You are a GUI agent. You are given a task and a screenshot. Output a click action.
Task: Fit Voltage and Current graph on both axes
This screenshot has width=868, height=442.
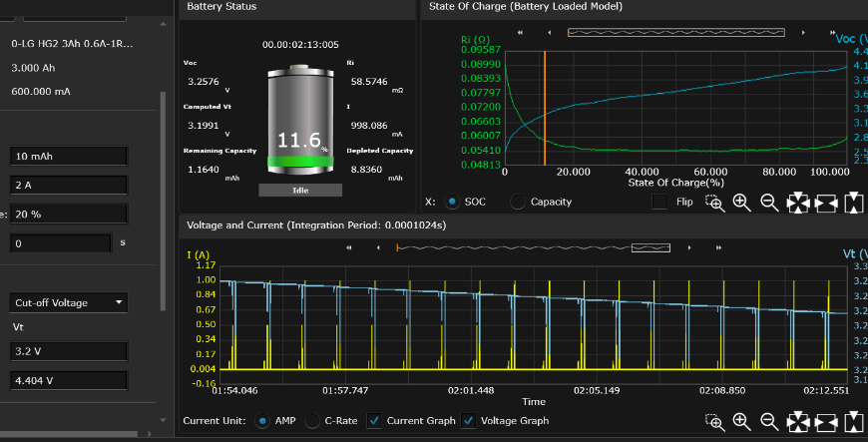coord(798,423)
